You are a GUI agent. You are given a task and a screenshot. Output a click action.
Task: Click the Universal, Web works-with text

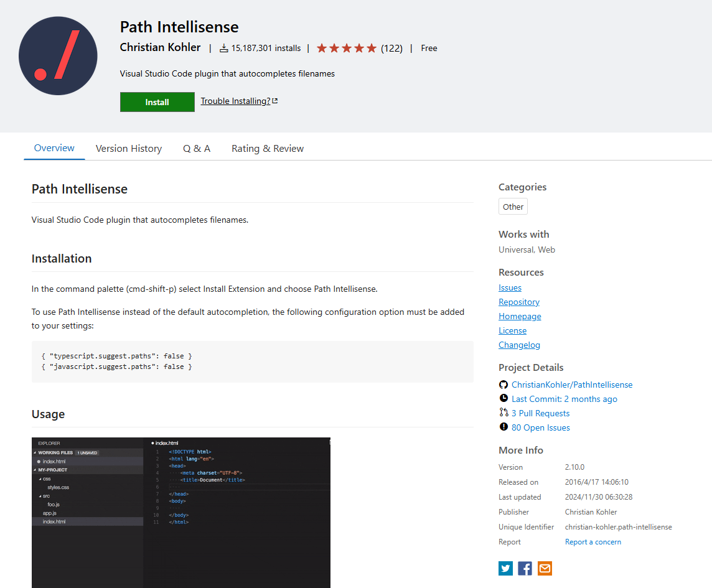(527, 250)
